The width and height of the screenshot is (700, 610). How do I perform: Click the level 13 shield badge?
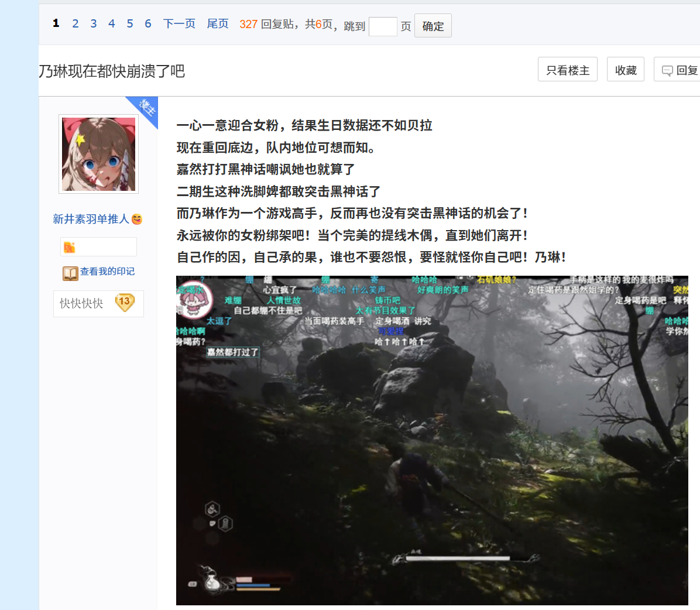[125, 303]
